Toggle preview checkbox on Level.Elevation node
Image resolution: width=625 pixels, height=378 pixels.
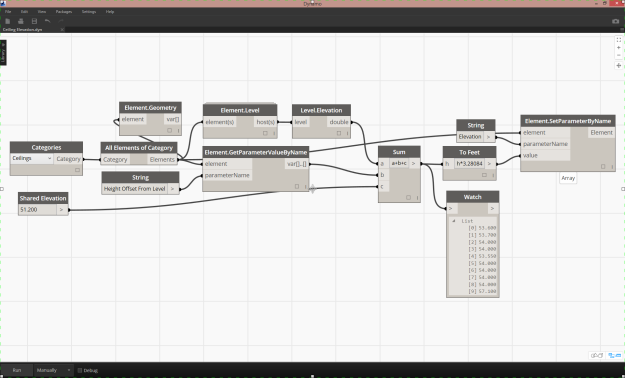point(339,134)
